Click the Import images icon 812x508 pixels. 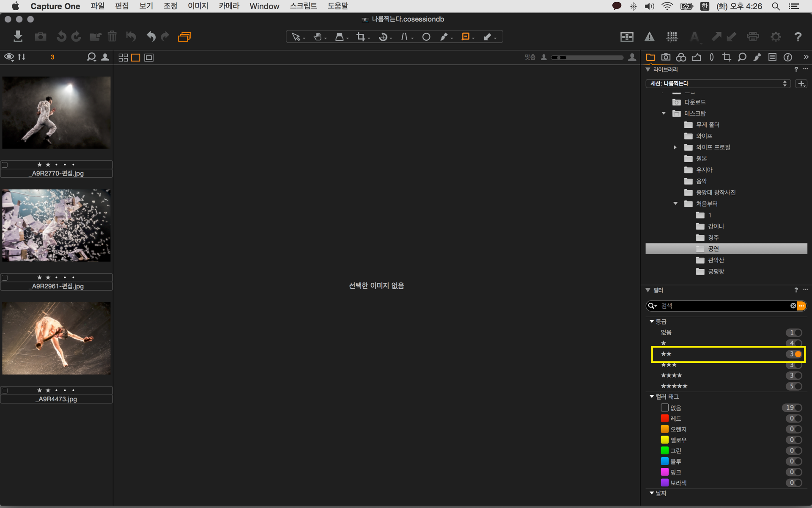[x=18, y=36]
